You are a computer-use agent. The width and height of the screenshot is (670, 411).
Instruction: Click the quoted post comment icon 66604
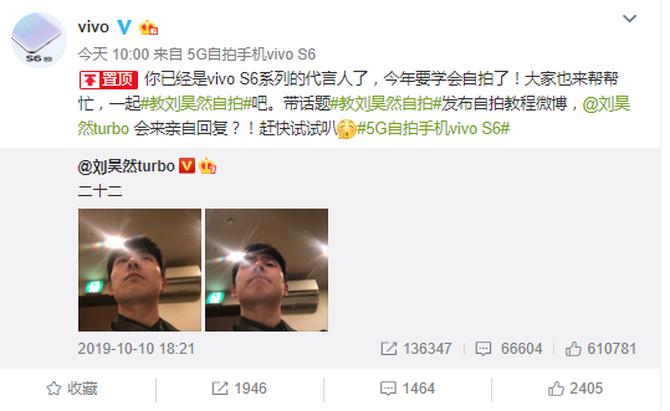(508, 349)
